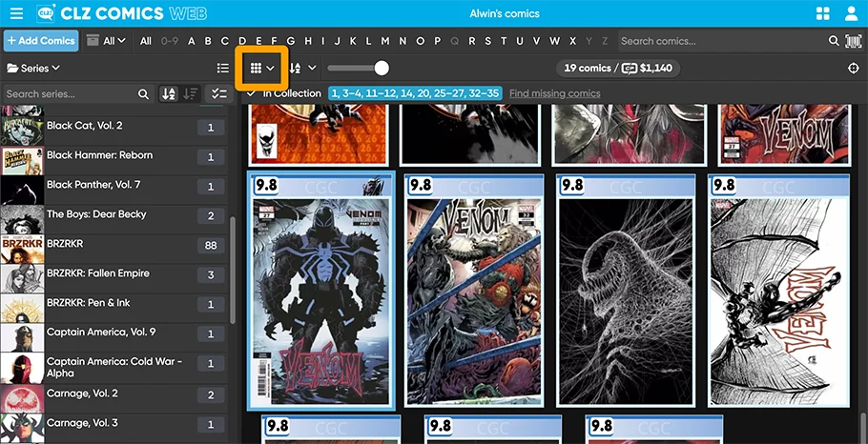This screenshot has height=444, width=868.
Task: Filter comics by letter B
Action: [208, 41]
